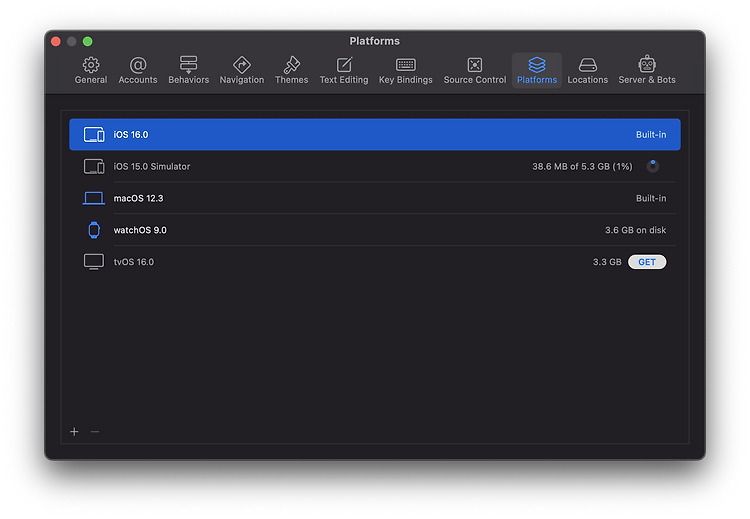Click the 38.6 MB of 5.3 GB status text
750x519 pixels.
pos(582,166)
